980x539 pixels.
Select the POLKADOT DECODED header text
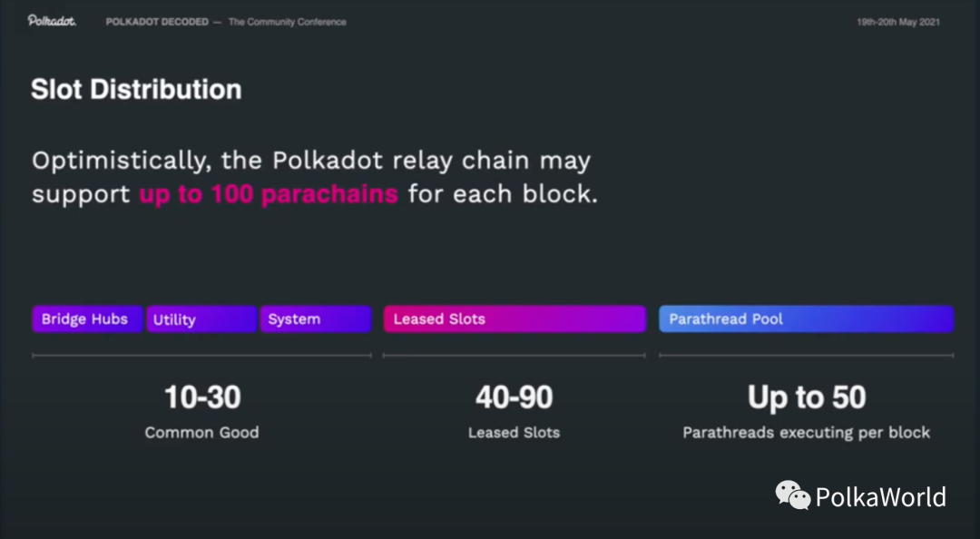click(156, 22)
